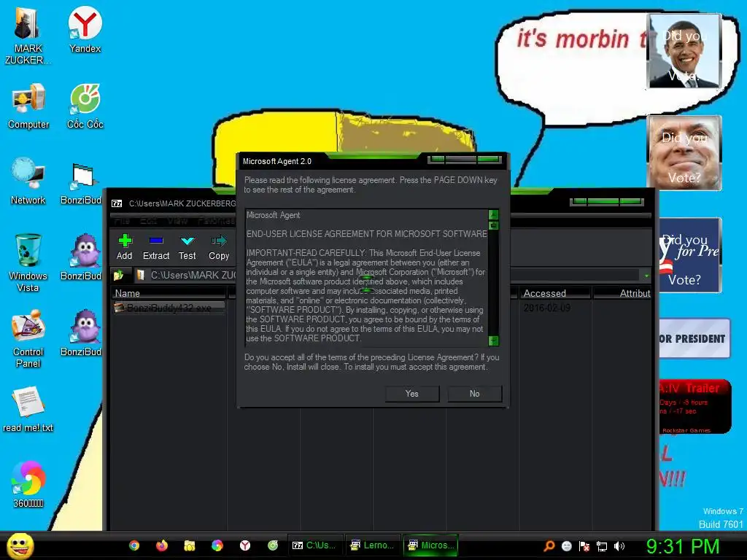Launch the colorful 360 browser taskbar icon
The height and width of the screenshot is (560, 747).
click(x=217, y=545)
